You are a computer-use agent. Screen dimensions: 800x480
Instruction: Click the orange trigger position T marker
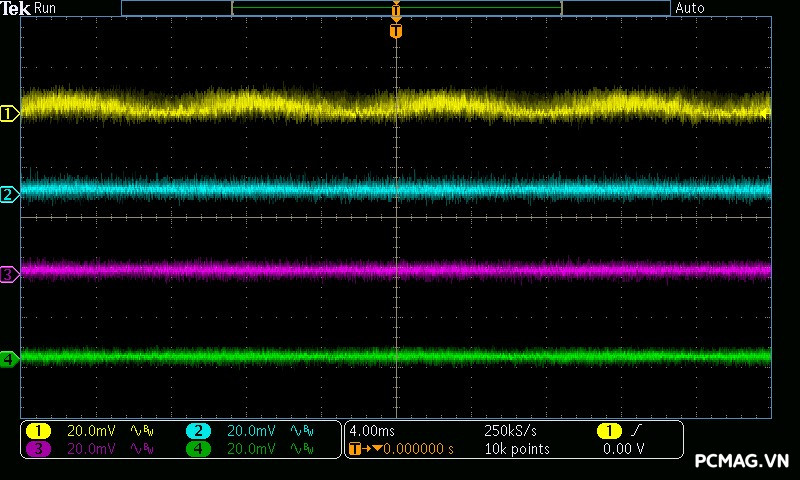[x=396, y=32]
